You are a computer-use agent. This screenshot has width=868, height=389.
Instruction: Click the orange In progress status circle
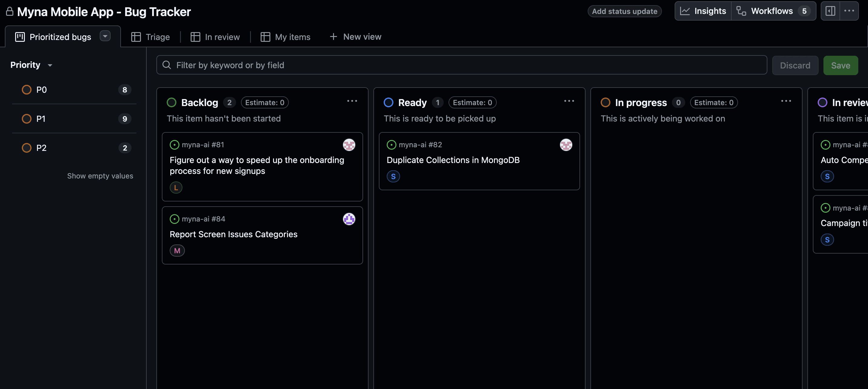click(x=605, y=102)
